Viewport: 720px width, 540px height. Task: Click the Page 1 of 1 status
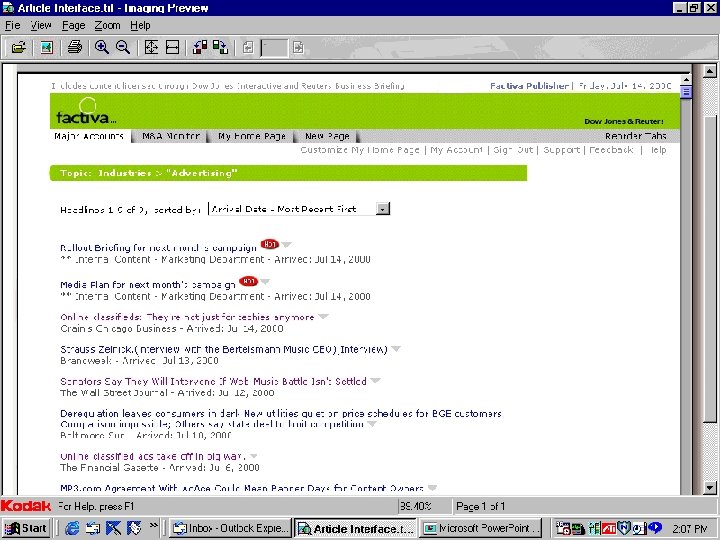[480, 506]
